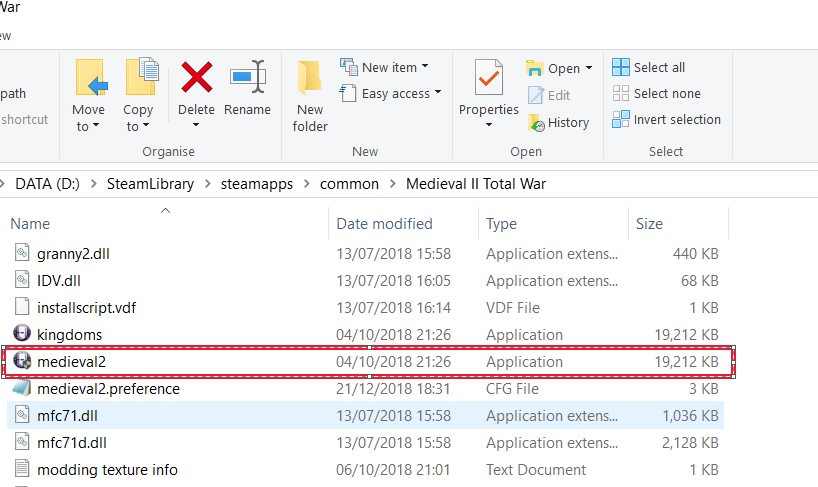Click the Text Document type cell
The width and height of the screenshot is (818, 487).
[x=536, y=470]
